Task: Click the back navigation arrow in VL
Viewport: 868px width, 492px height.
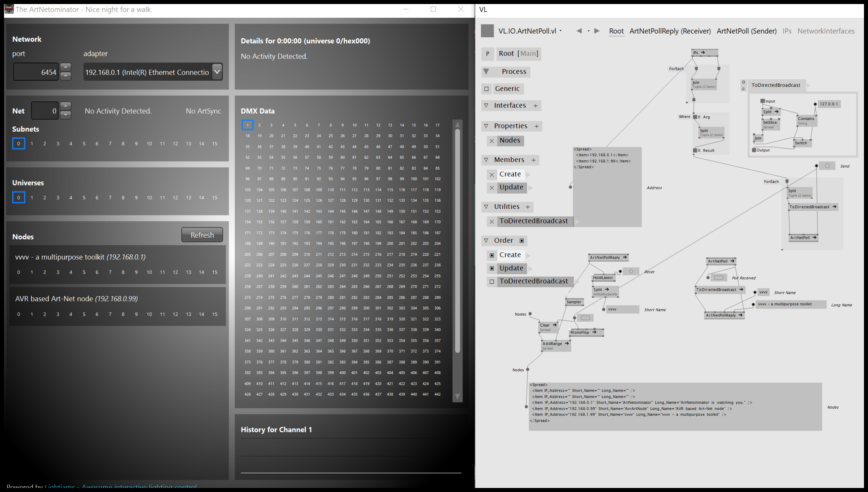Action: [579, 31]
